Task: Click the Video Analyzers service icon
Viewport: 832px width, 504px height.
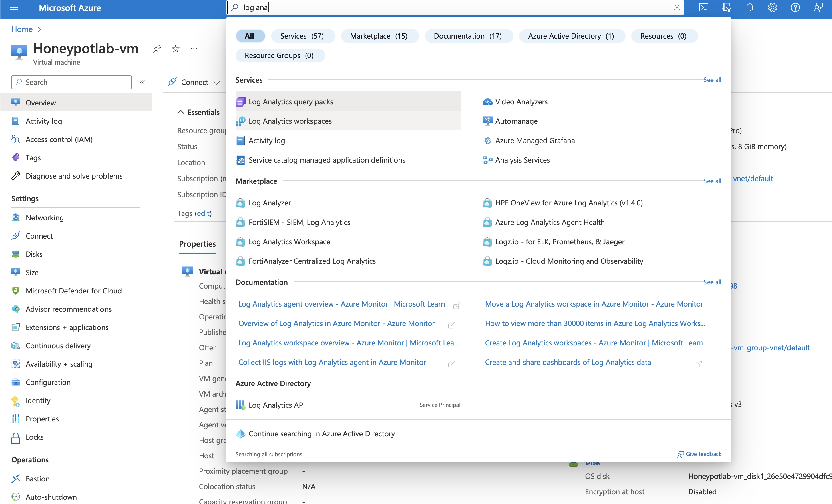Action: coord(487,101)
